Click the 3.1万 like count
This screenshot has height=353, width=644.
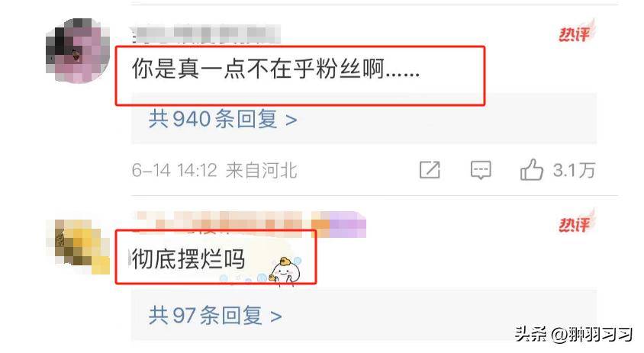point(574,170)
